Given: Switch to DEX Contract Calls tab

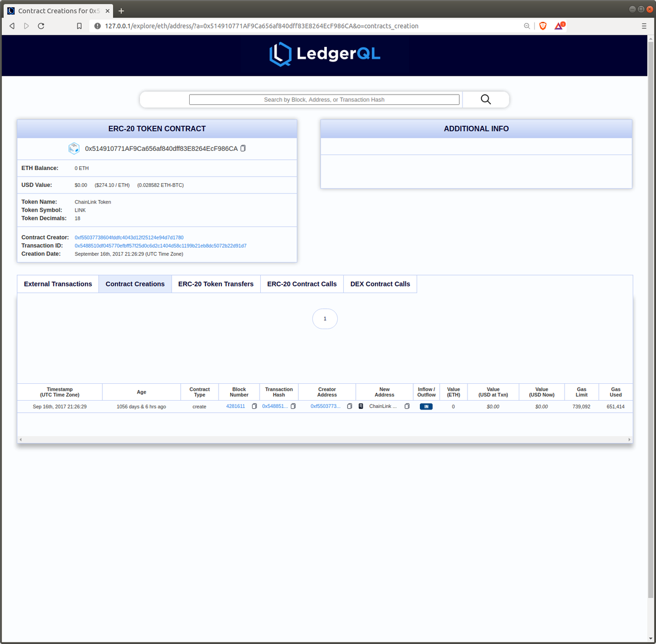Looking at the screenshot, I should coord(380,284).
